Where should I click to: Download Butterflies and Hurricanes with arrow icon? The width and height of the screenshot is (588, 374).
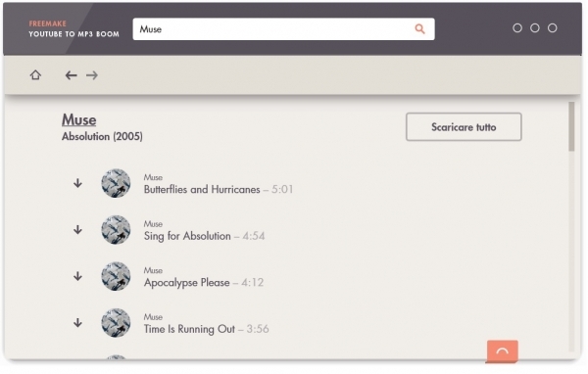77,183
